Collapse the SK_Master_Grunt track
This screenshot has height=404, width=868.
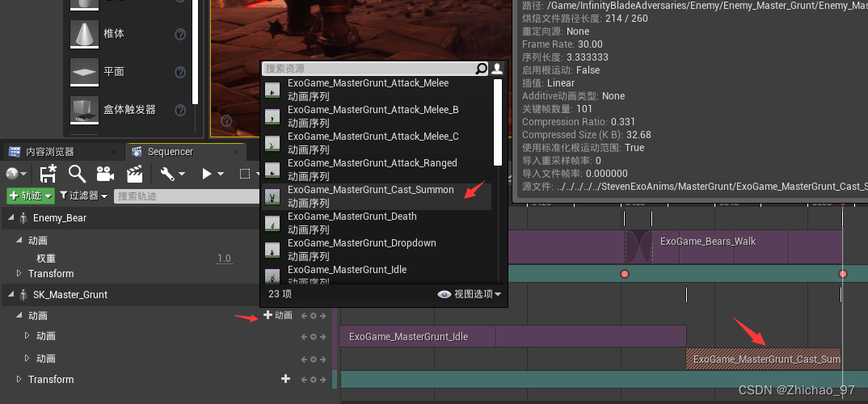pyautogui.click(x=11, y=294)
